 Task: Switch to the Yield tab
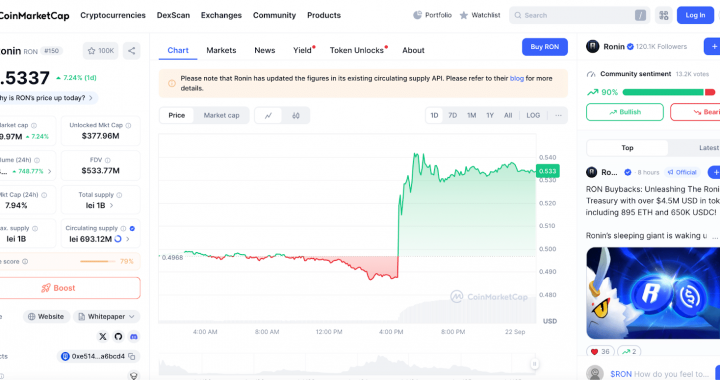(x=303, y=50)
